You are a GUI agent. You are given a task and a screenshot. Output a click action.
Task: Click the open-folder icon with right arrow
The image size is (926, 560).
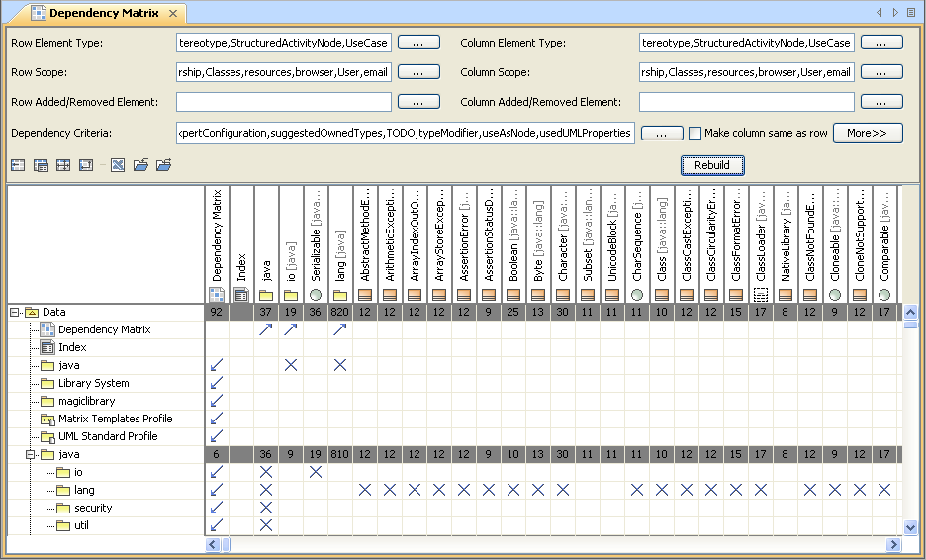point(163,165)
